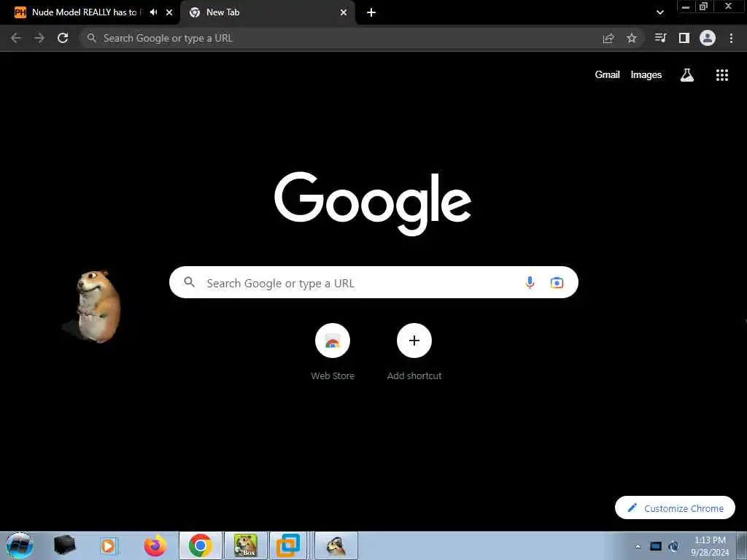Click the Google search box
747x560 pixels.
coord(374,282)
